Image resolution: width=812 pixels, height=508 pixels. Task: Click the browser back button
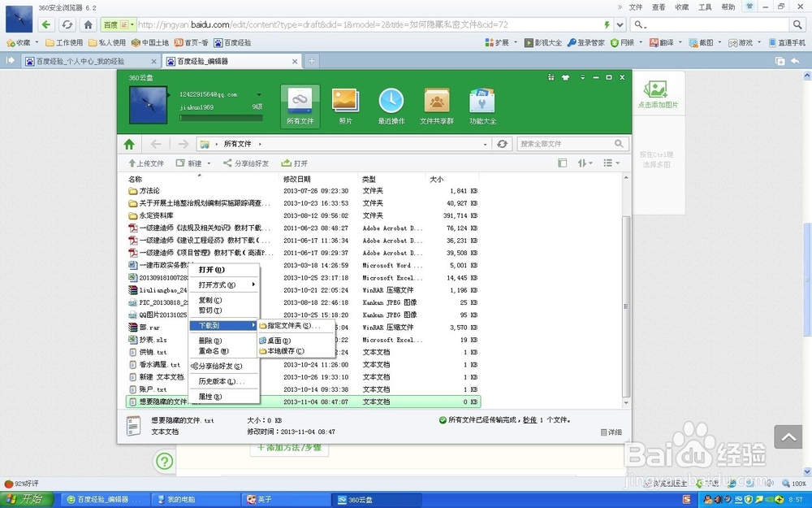coord(46,24)
